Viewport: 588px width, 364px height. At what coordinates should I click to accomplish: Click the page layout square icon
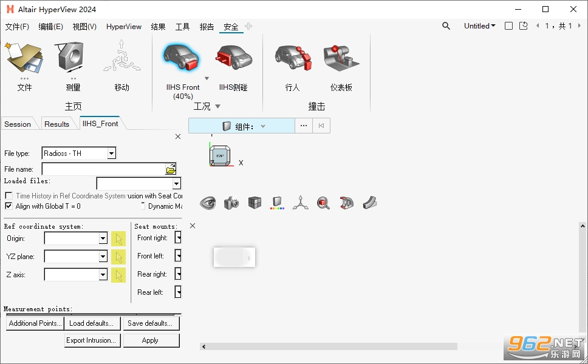[x=508, y=26]
